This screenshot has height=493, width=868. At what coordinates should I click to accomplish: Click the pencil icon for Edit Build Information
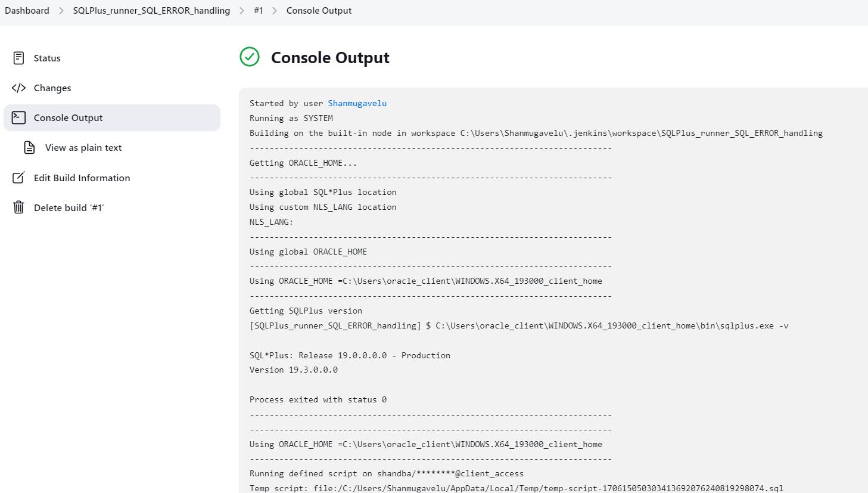(x=18, y=178)
